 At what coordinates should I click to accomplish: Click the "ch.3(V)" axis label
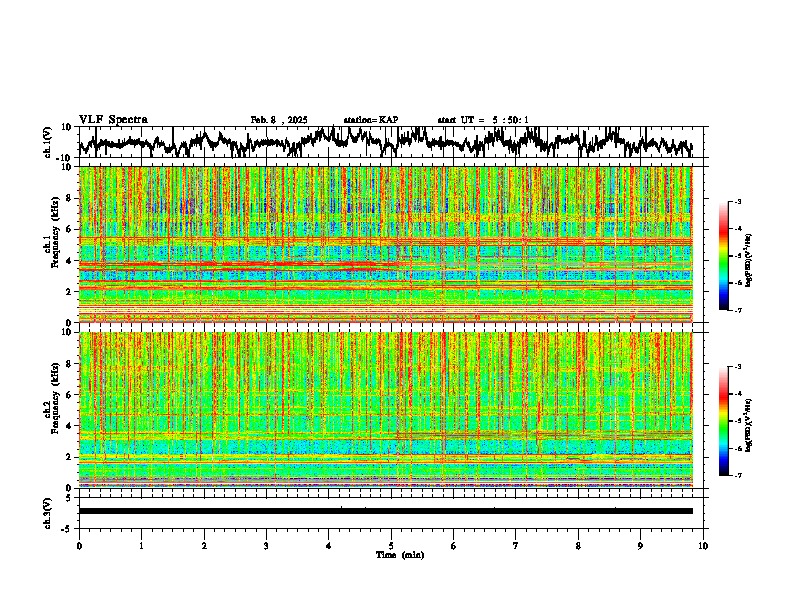tap(48, 513)
